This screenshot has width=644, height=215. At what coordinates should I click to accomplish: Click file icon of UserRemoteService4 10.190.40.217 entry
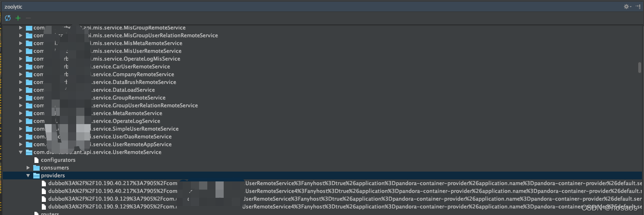pos(44,191)
